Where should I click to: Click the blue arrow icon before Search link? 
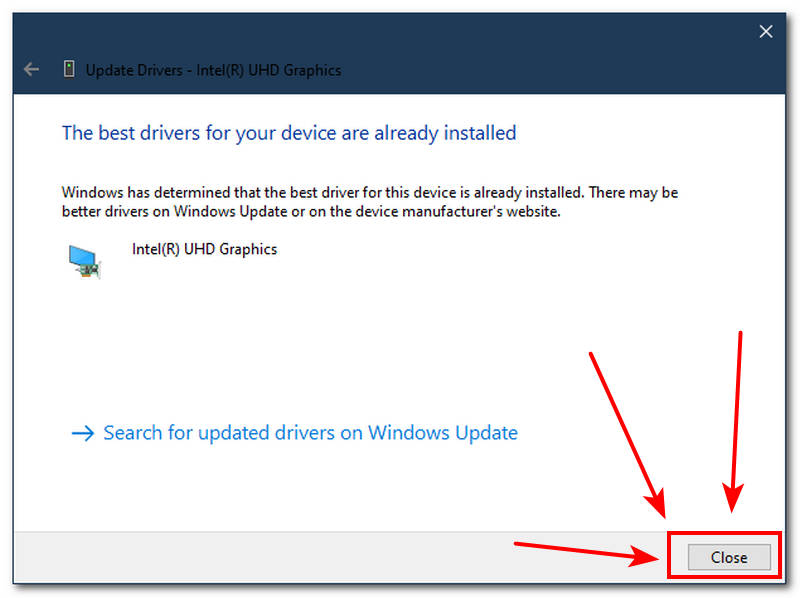point(84,433)
